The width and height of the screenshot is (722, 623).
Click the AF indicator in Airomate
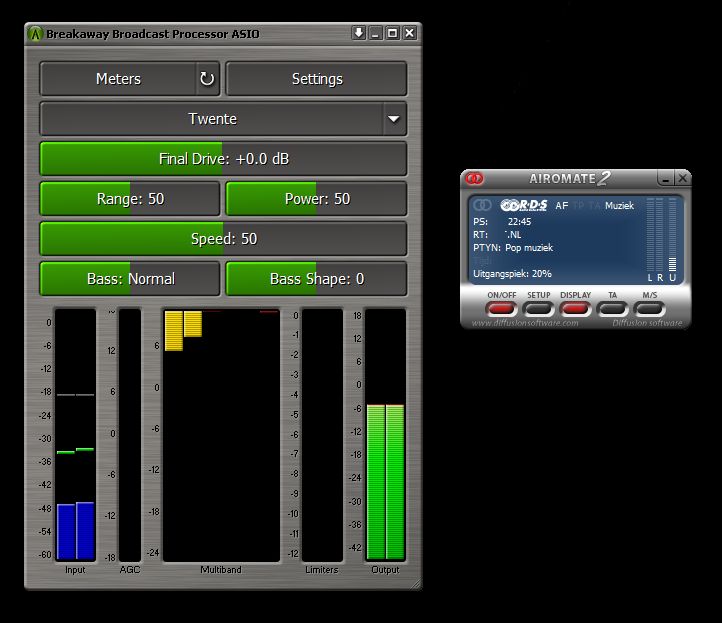[x=561, y=206]
